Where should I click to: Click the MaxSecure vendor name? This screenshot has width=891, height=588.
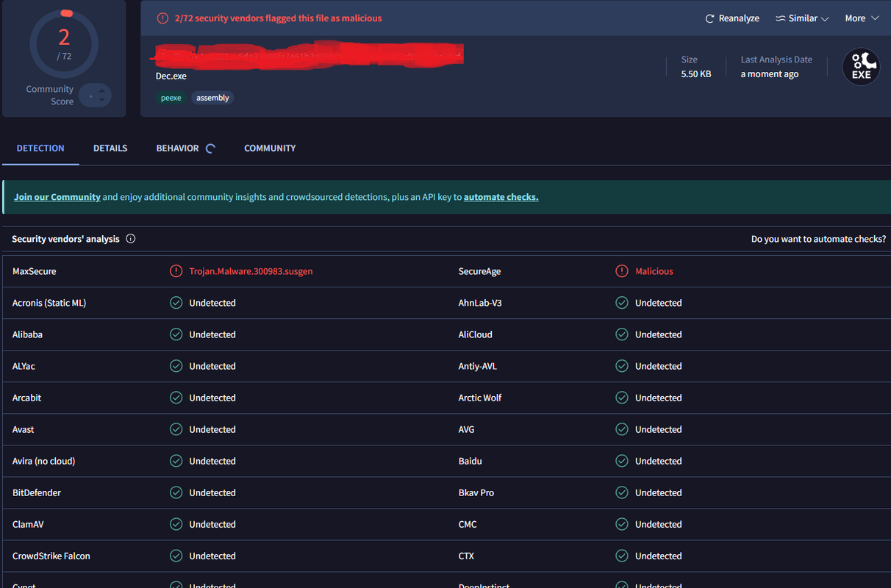click(35, 271)
